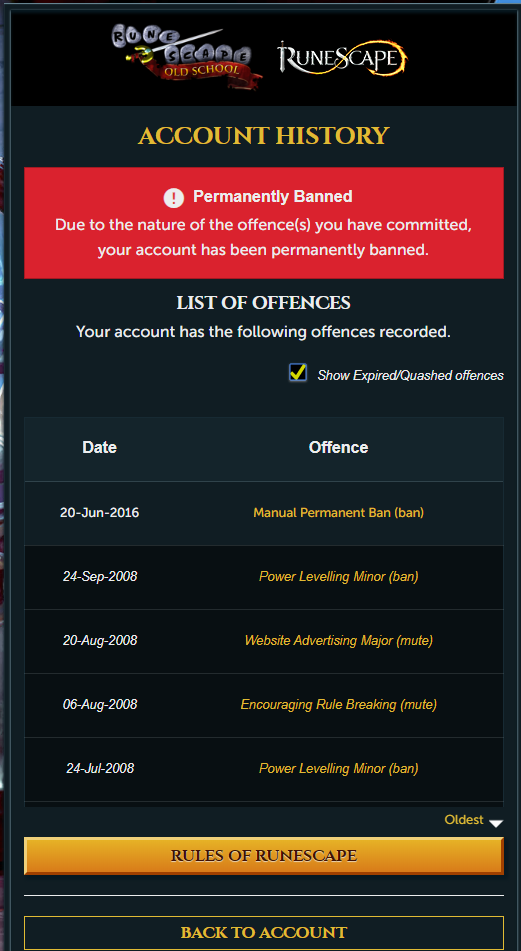
Task: Click the Permanently Banned exclamation icon
Action: tap(173, 197)
